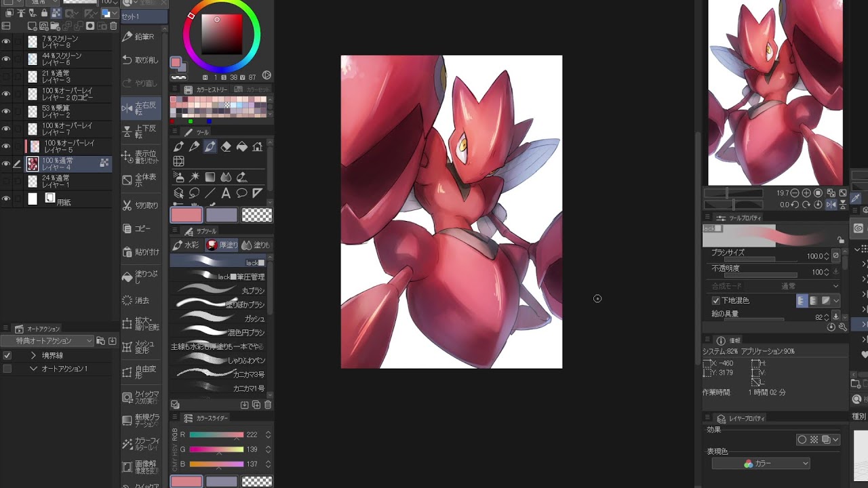The width and height of the screenshot is (868, 488).
Task: Open the 合成モード 通常 dropdown
Action: coord(788,286)
